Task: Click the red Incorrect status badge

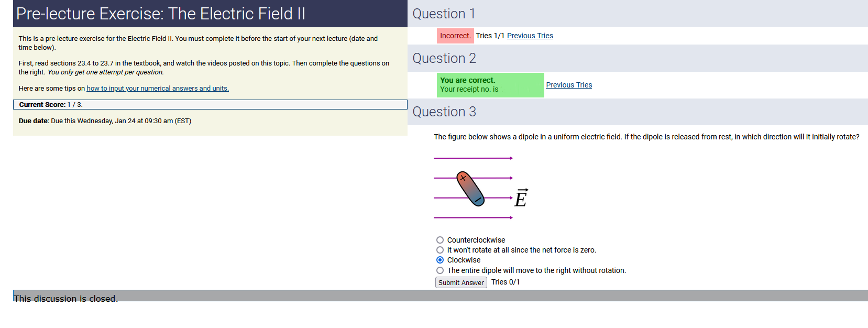Action: click(x=455, y=36)
